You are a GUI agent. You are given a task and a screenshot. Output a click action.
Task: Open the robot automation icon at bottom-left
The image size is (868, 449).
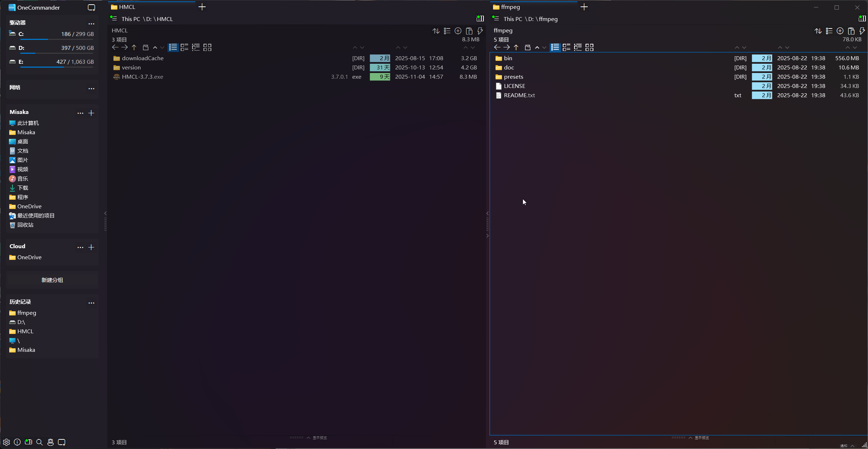[x=51, y=442]
